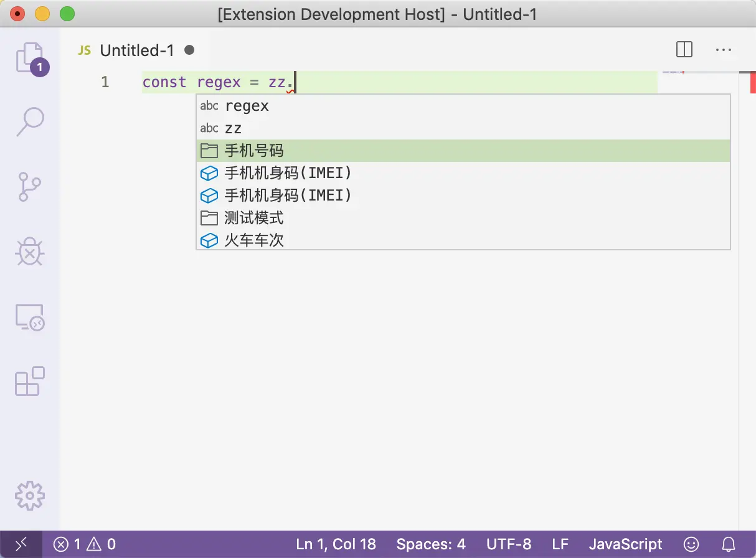
Task: Select the Untitled-1 editor tab
Action: click(x=136, y=50)
